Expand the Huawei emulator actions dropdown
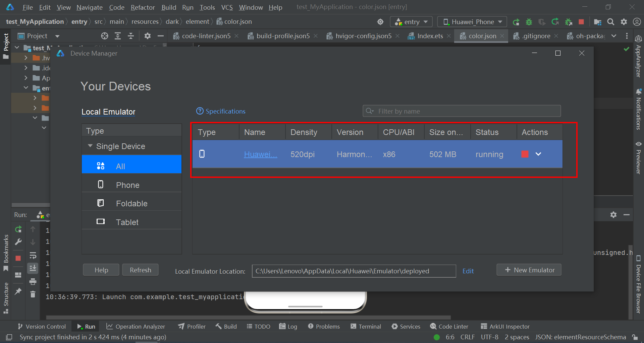 [538, 154]
